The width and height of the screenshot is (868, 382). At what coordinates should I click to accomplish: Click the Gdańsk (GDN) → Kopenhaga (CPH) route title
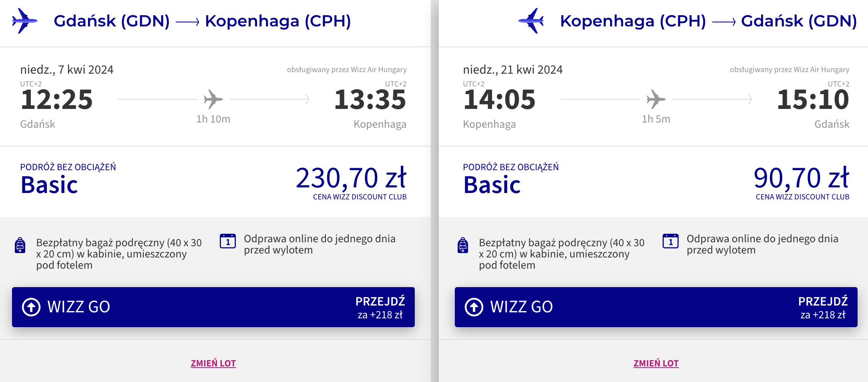click(202, 21)
